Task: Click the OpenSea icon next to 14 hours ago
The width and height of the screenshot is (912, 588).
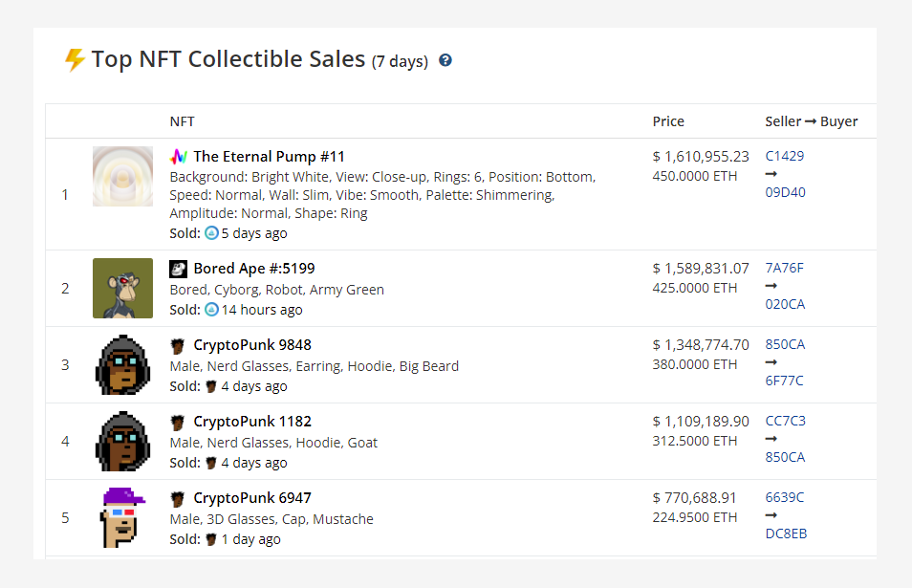Action: click(x=211, y=310)
